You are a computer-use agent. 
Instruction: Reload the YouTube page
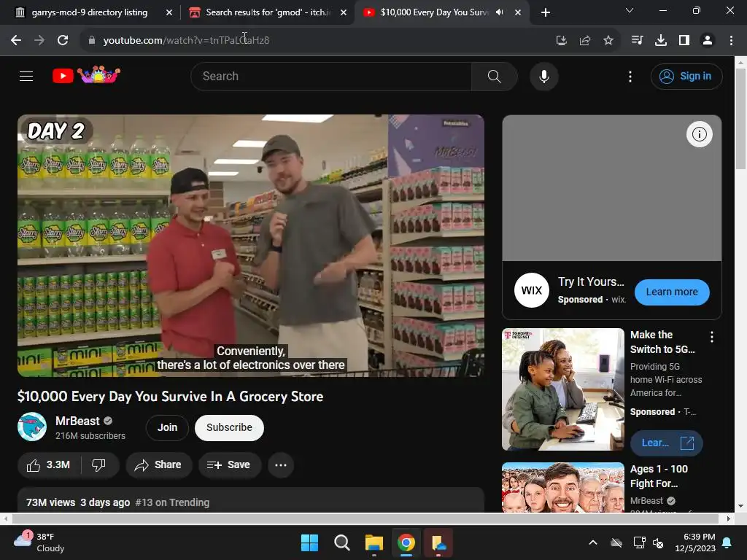pos(63,40)
